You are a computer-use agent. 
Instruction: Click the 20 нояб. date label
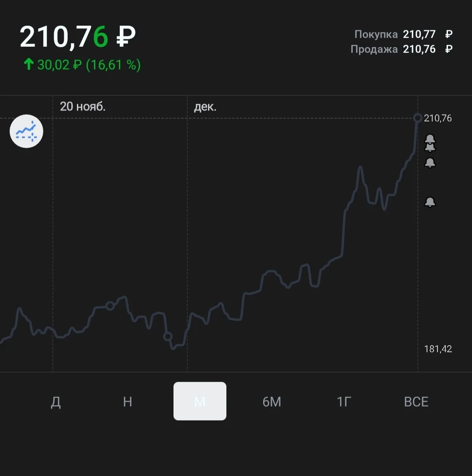click(x=83, y=107)
